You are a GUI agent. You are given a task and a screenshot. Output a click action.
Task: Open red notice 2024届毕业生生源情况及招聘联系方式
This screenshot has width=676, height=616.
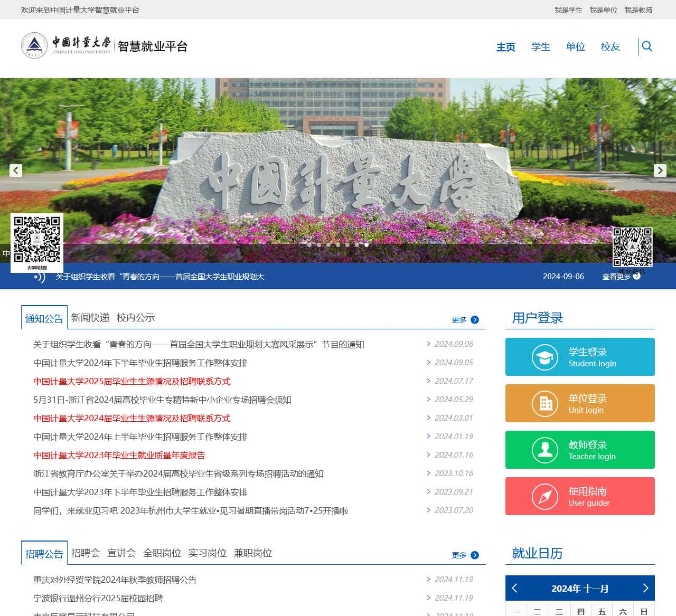coord(132,418)
